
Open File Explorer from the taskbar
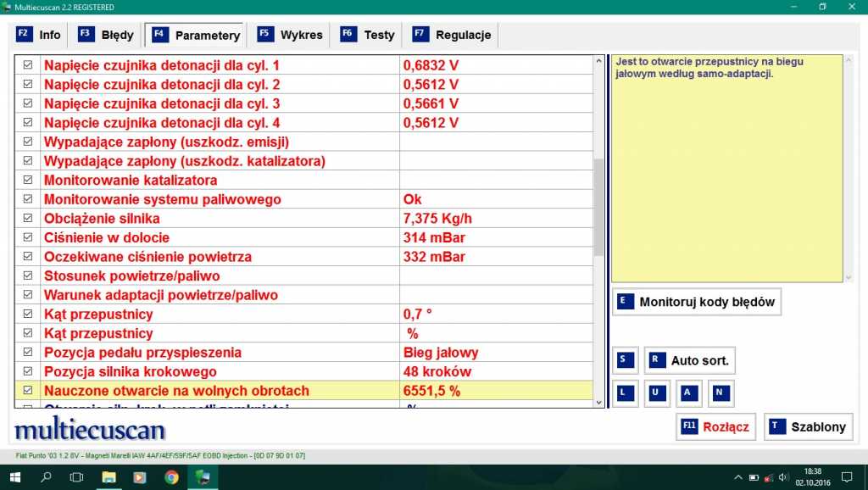point(108,476)
